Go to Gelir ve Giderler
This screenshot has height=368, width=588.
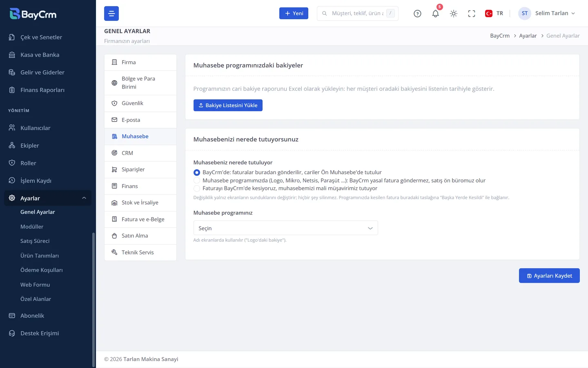48,72
